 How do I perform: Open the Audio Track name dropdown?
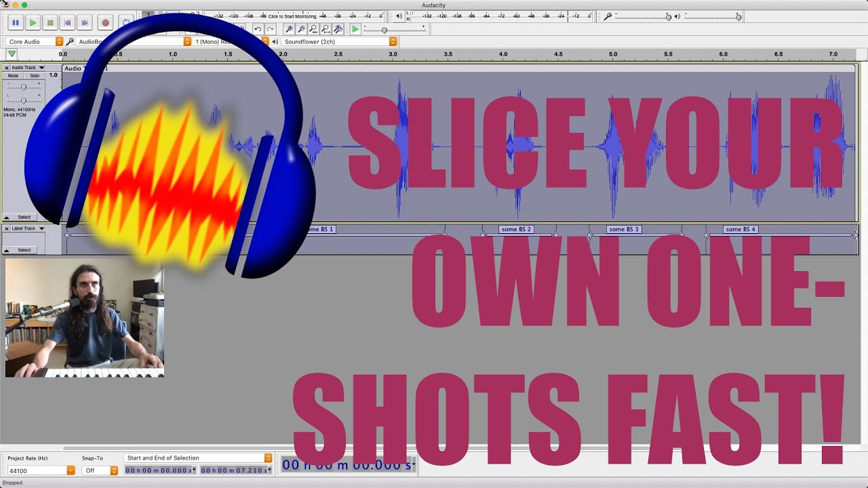pos(27,67)
